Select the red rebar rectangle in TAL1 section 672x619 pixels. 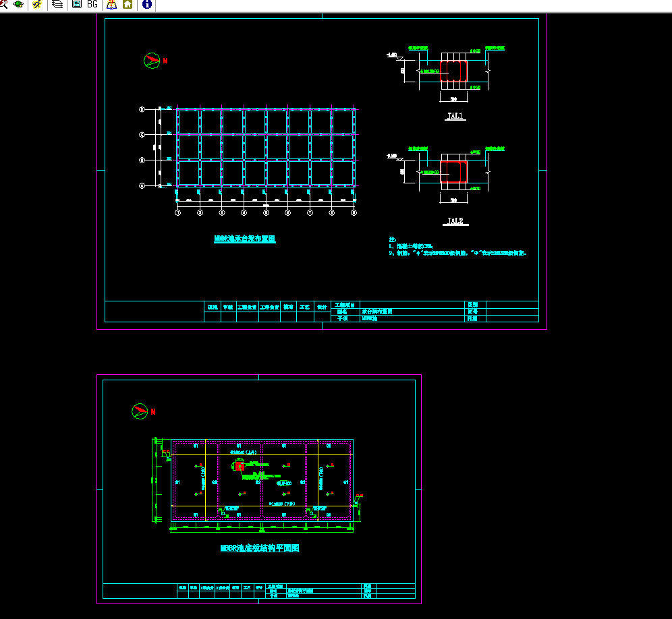tap(453, 71)
